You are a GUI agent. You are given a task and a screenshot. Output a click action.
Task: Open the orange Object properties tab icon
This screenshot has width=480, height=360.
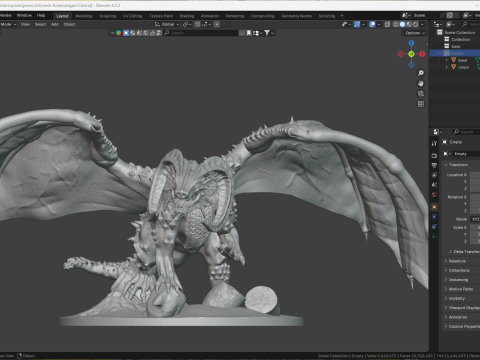[x=434, y=207]
